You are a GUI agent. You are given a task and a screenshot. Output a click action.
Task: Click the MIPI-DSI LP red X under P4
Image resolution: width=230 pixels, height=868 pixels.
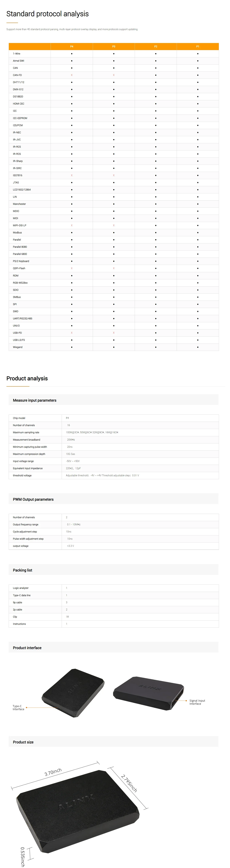[72, 225]
